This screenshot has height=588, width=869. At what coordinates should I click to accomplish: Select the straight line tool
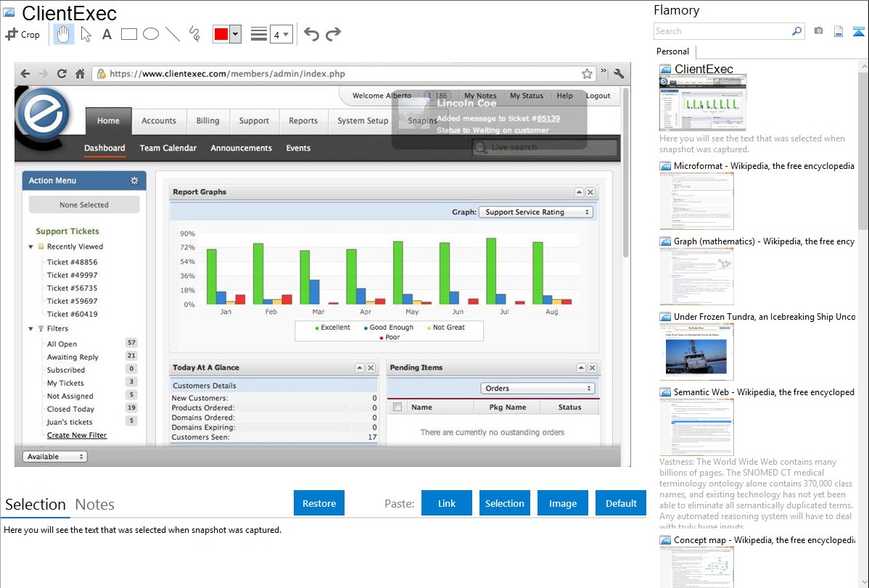pyautogui.click(x=173, y=34)
